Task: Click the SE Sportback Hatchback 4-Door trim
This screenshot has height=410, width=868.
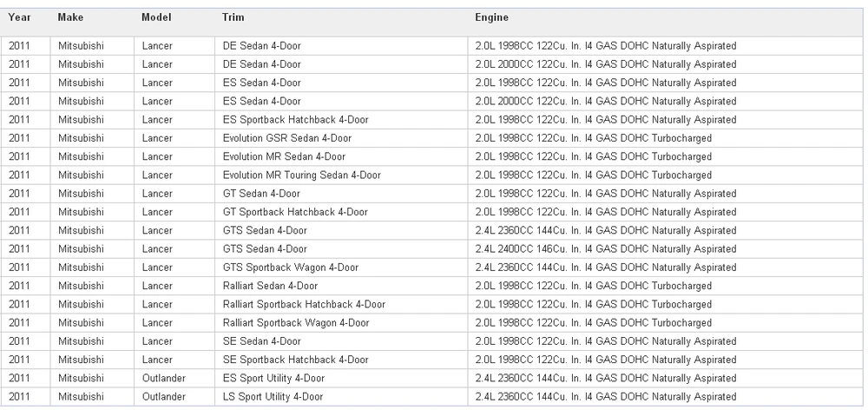Action: 296,360
